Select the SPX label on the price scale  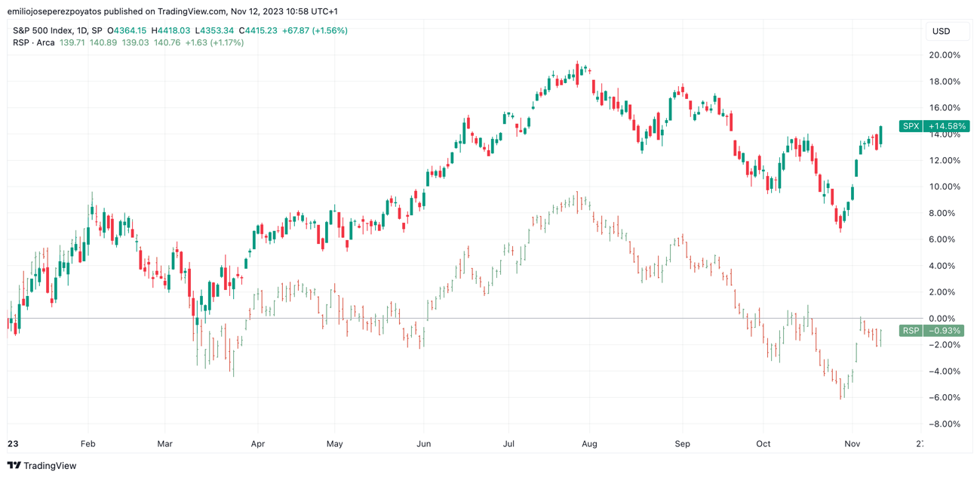(911, 126)
